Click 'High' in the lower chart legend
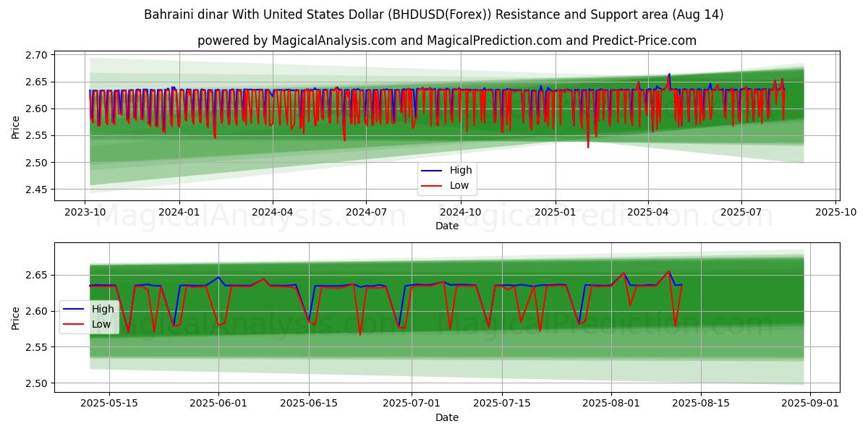Viewport: 868px width, 434px height. pyautogui.click(x=103, y=309)
